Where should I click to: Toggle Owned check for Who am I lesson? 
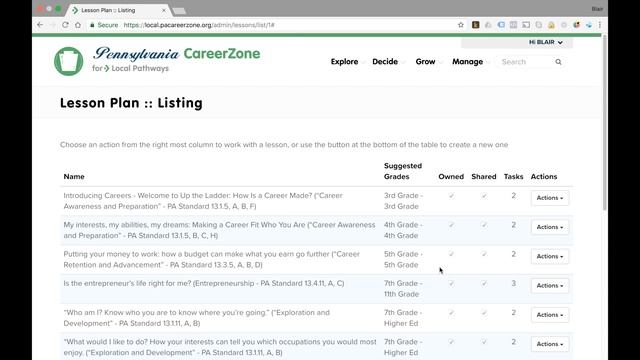click(451, 313)
